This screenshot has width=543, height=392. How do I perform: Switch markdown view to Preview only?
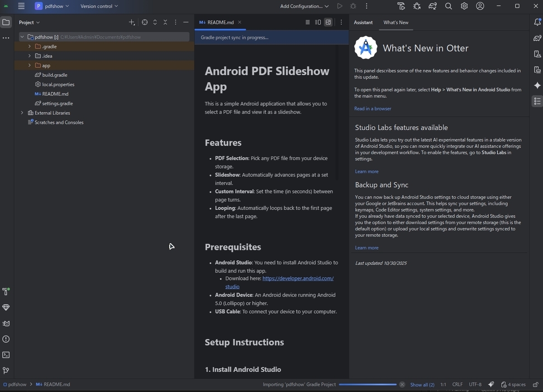coord(328,22)
